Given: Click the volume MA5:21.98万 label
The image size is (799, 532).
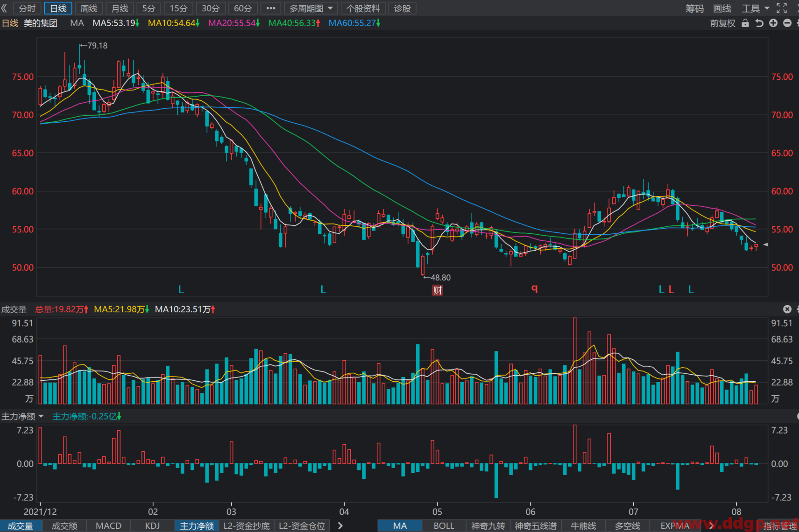Looking at the screenshot, I should [x=121, y=309].
